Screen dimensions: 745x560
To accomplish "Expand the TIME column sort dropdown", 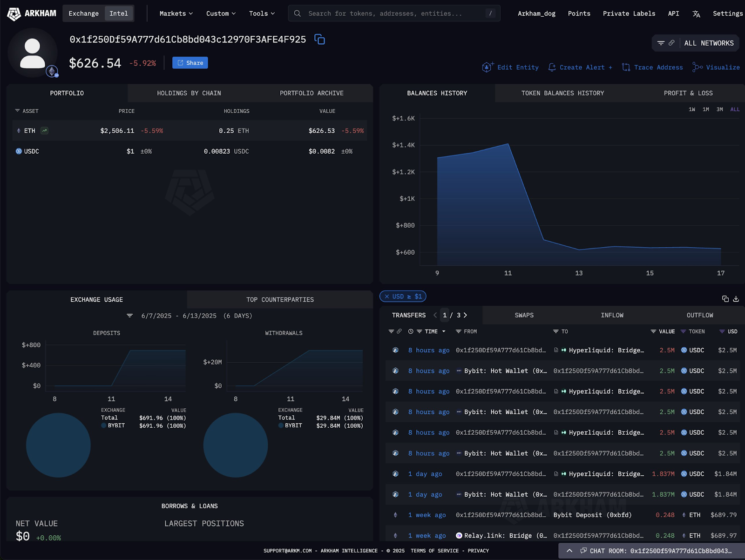I will click(445, 331).
